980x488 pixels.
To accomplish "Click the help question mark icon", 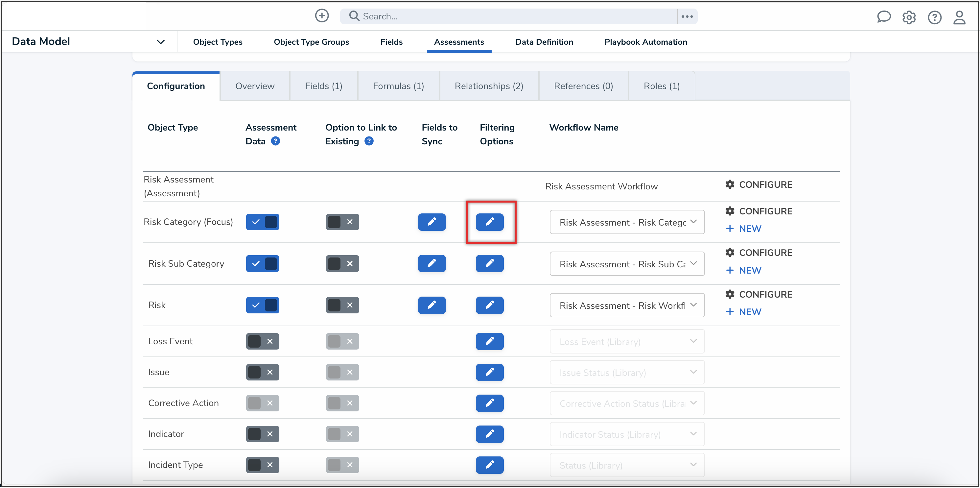I will pyautogui.click(x=935, y=17).
